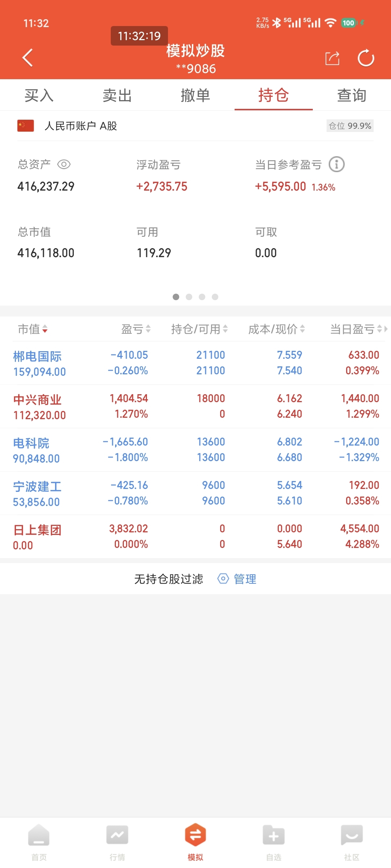Switch to 卖出 tab
Screen dimensions: 391x868
click(117, 95)
